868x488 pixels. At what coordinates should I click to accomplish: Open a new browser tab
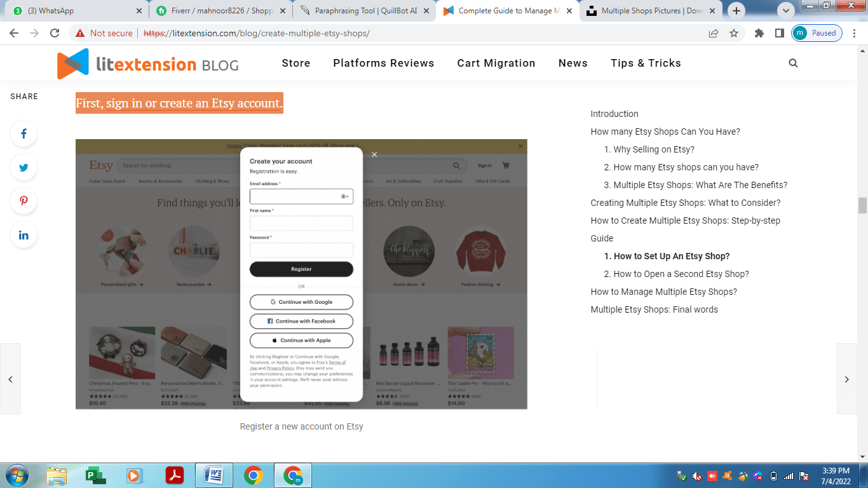736,11
